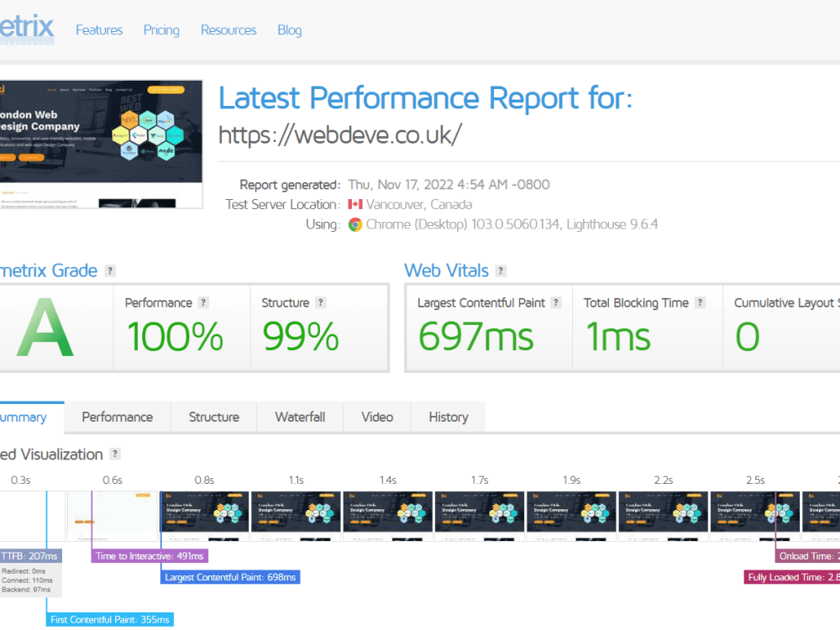
Task: Click the 1.7s filmstrip frame
Action: tap(480, 516)
